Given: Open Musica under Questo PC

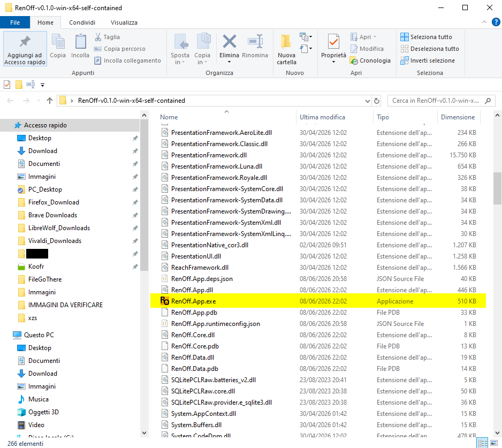Looking at the screenshot, I should (x=38, y=399).
